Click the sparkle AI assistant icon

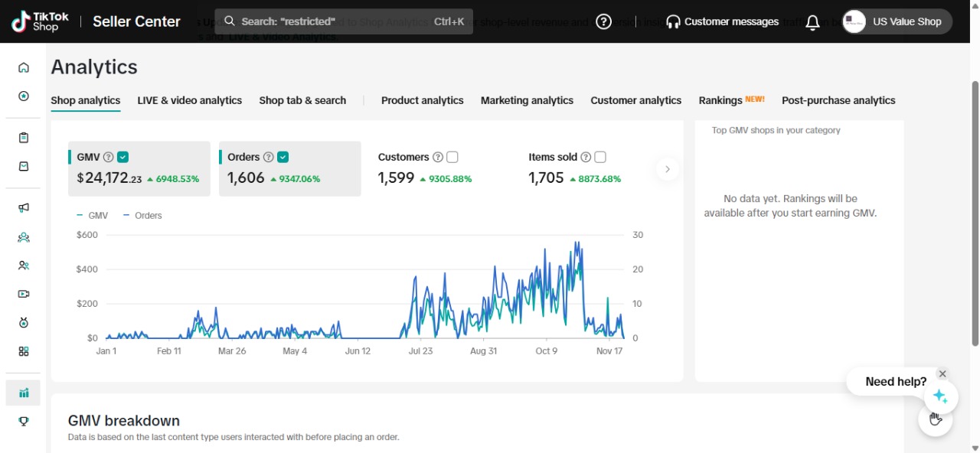click(940, 397)
